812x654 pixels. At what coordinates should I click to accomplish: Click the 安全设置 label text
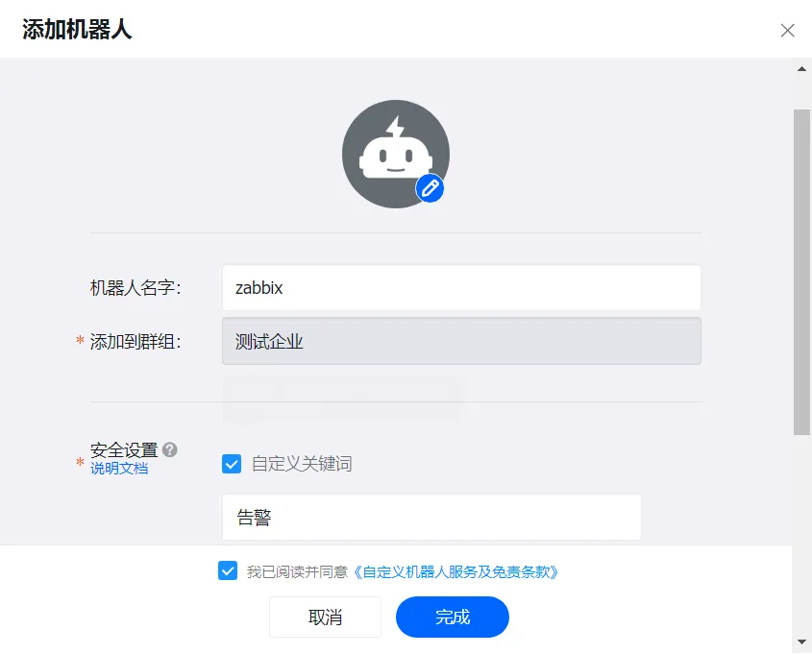[123, 449]
